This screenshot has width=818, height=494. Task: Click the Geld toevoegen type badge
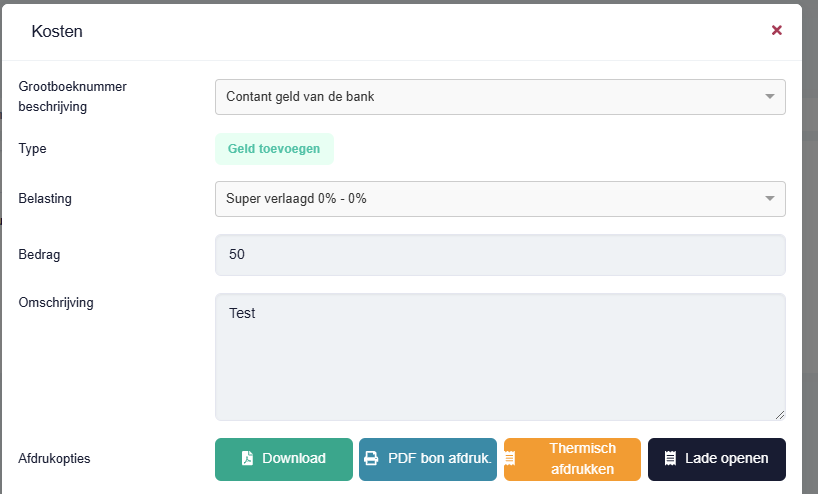(x=274, y=149)
